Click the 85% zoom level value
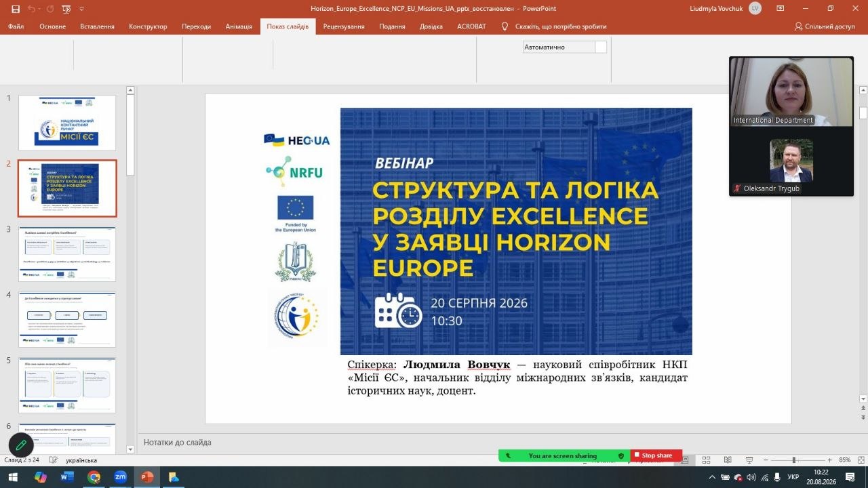 pos(844,460)
